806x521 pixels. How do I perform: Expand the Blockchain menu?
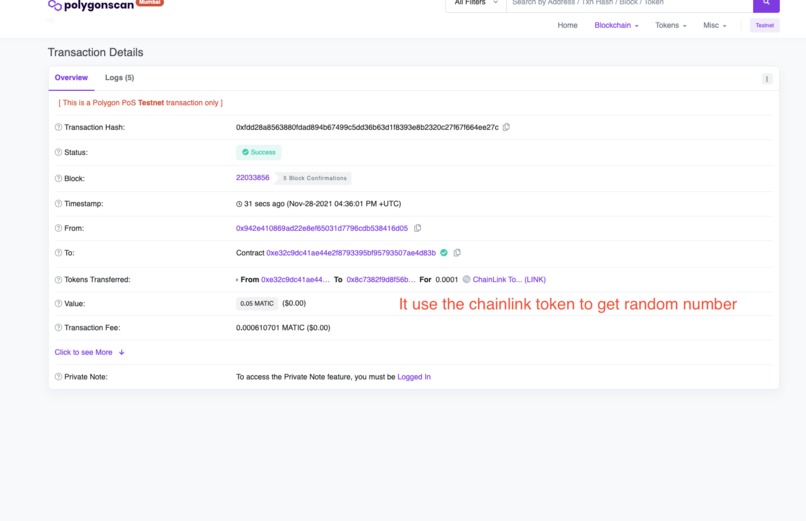(x=616, y=25)
